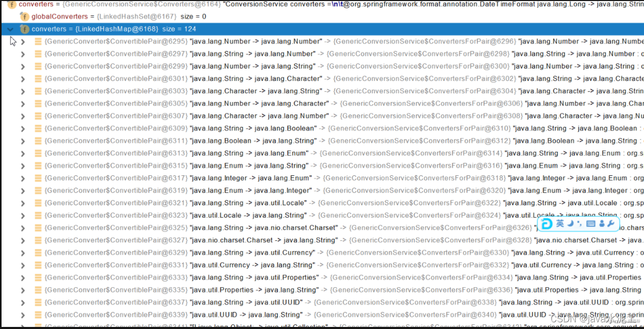Click the map entry icon of ConvertiblePair@6305

[38, 103]
